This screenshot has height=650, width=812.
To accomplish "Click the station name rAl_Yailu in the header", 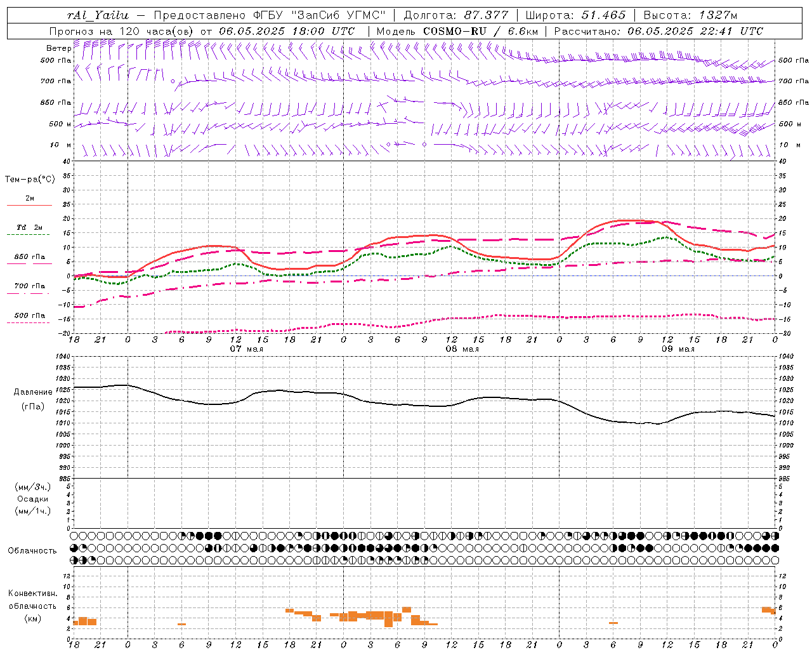I will pyautogui.click(x=98, y=15).
